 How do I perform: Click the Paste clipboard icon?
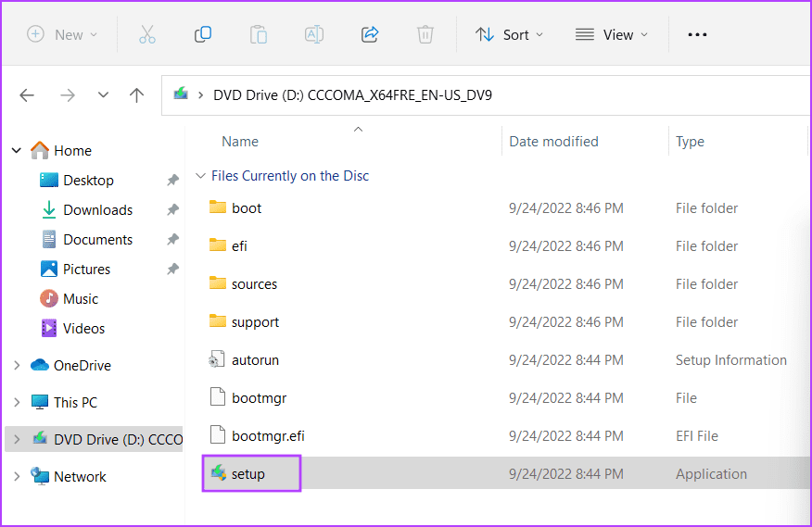click(259, 34)
